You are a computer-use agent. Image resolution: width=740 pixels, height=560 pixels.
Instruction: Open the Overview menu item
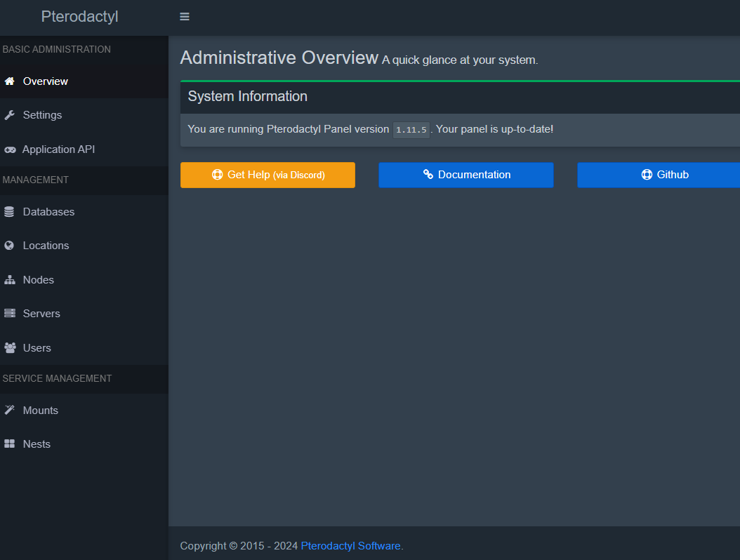pos(84,81)
